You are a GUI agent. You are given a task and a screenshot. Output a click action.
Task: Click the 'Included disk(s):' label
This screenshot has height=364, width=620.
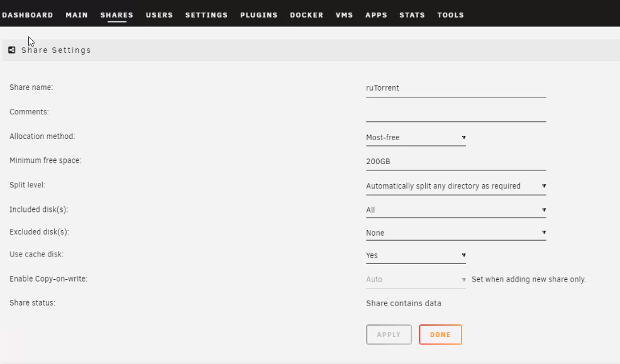click(39, 209)
